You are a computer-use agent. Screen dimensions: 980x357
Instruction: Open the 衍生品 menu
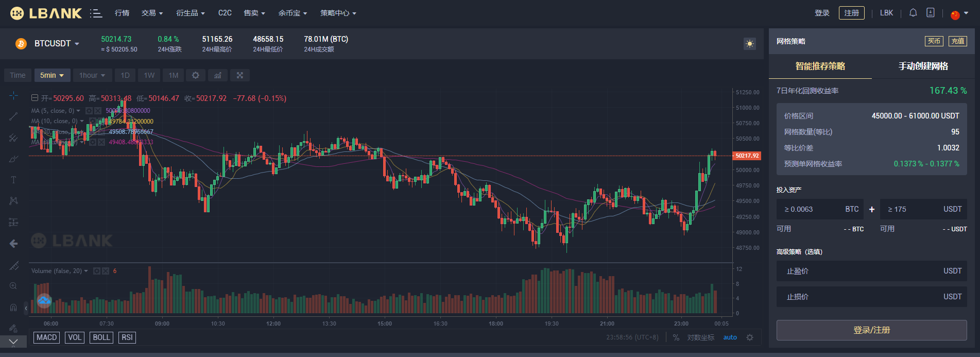click(190, 13)
